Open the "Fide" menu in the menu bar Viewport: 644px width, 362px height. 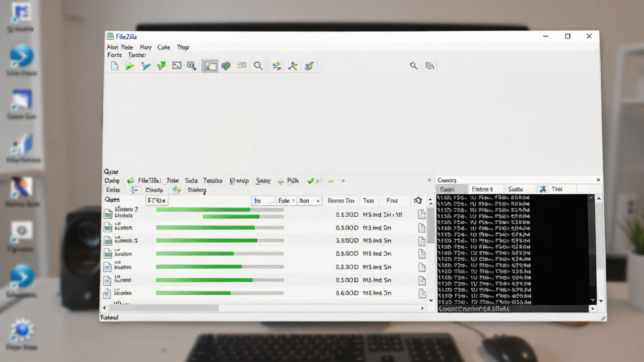[127, 47]
